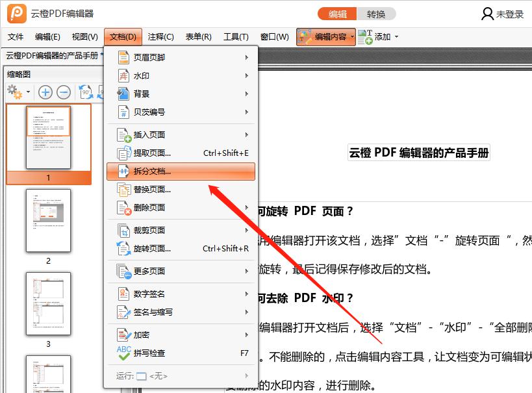Click the 页眉页脚 page icon in menu
Screen dimensions: 532x393
[123, 57]
